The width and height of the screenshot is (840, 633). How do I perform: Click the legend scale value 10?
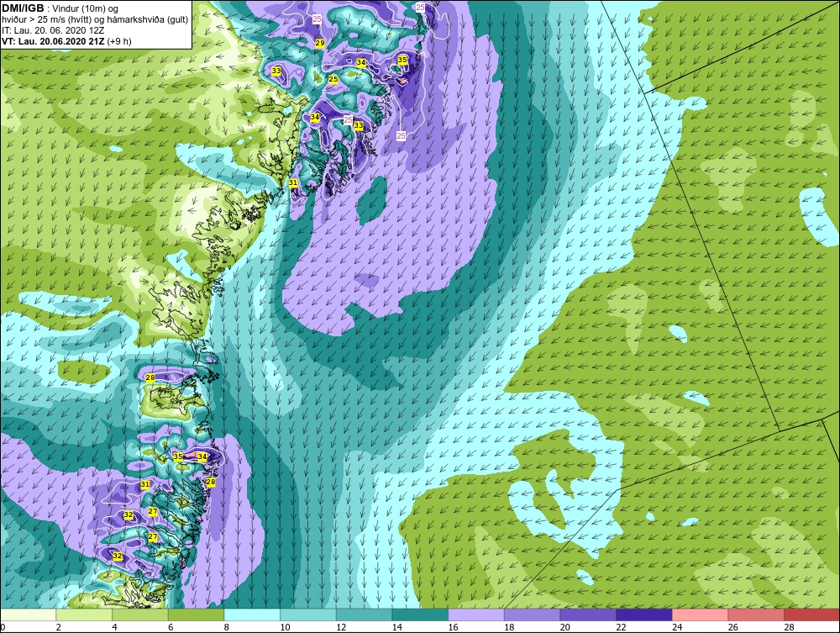point(285,627)
